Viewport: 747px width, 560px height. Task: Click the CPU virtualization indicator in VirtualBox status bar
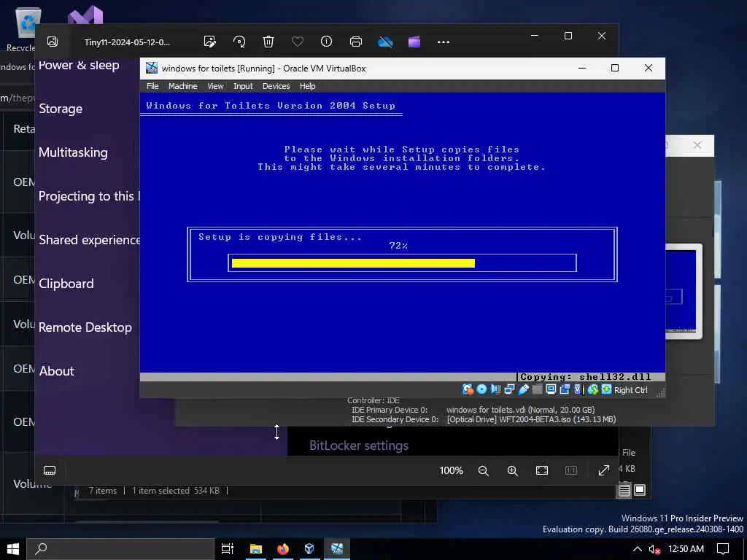point(578,389)
